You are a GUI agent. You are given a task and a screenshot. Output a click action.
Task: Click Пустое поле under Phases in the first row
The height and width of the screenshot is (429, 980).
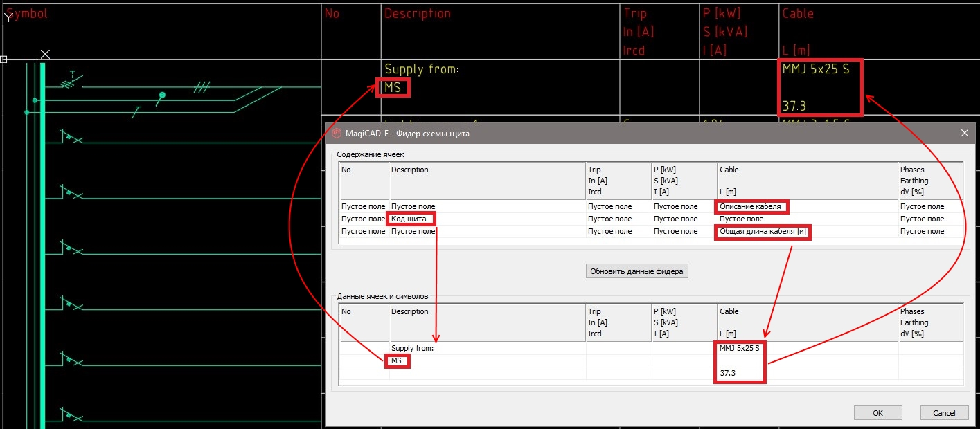pyautogui.click(x=922, y=206)
